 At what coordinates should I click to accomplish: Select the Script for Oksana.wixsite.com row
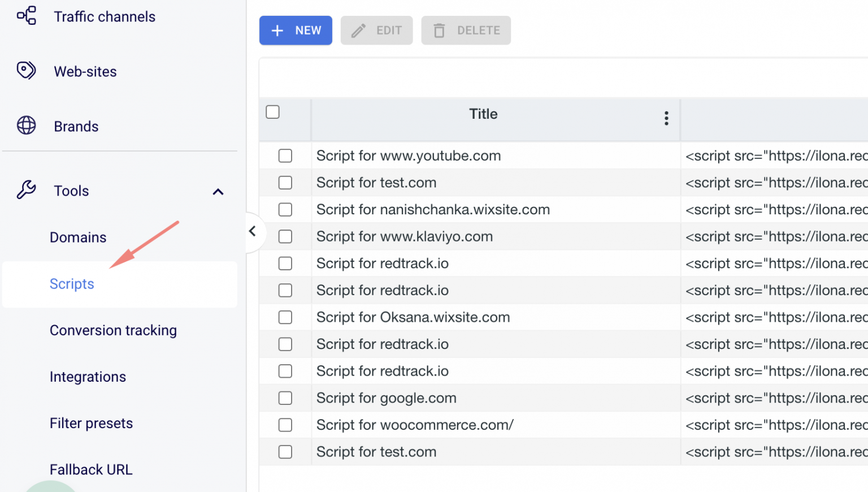[x=285, y=317]
